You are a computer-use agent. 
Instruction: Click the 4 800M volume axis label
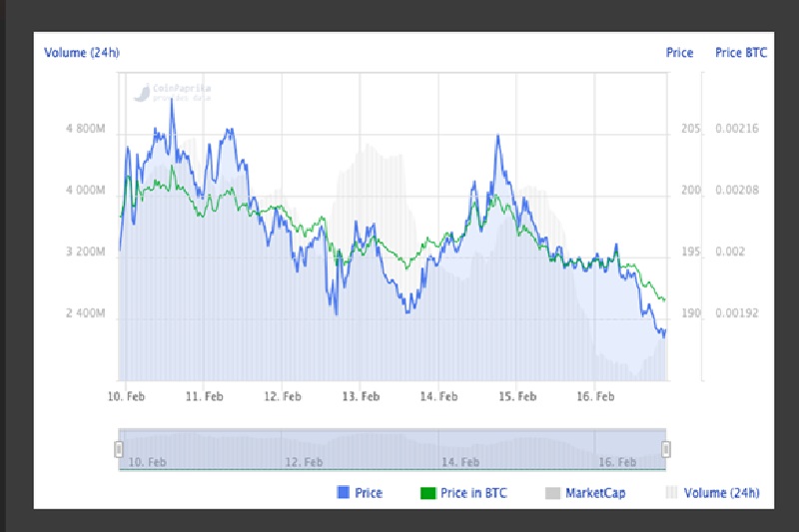pos(85,129)
